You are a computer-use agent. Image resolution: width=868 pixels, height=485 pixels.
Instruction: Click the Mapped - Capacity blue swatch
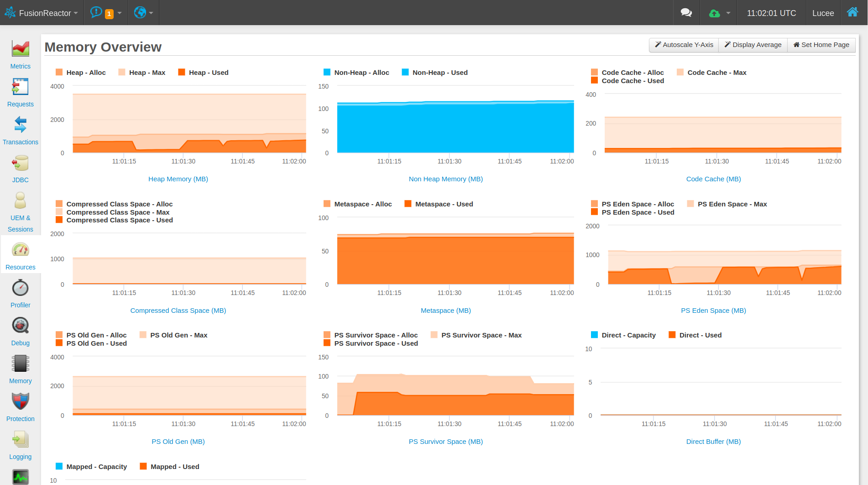[x=59, y=466]
